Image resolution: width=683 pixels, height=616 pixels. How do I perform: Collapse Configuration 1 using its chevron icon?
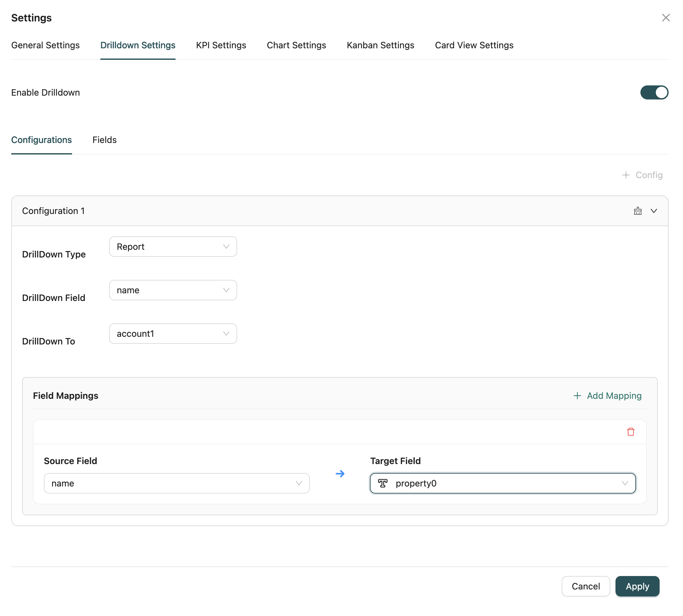pyautogui.click(x=654, y=210)
